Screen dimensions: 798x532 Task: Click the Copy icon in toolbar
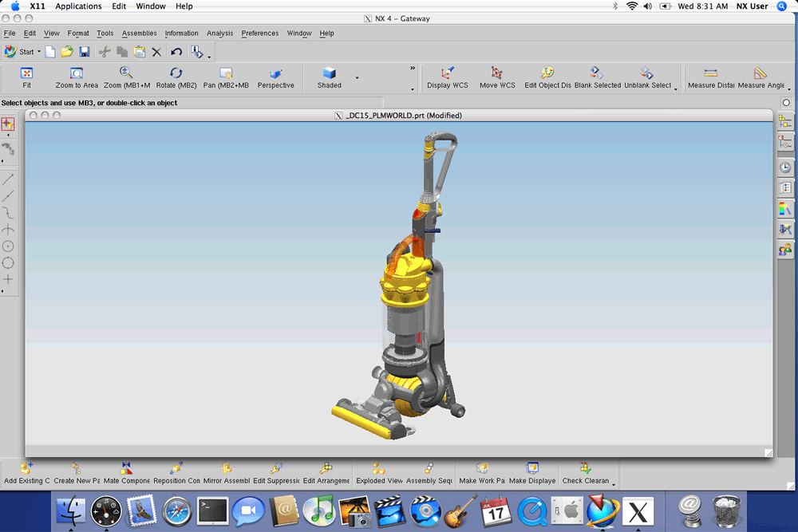coord(122,51)
